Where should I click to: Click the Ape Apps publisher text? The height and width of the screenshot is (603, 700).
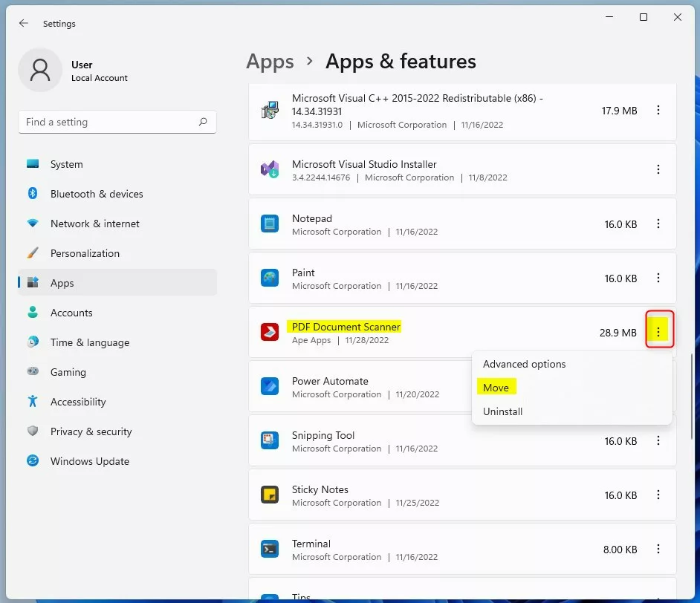pos(311,340)
